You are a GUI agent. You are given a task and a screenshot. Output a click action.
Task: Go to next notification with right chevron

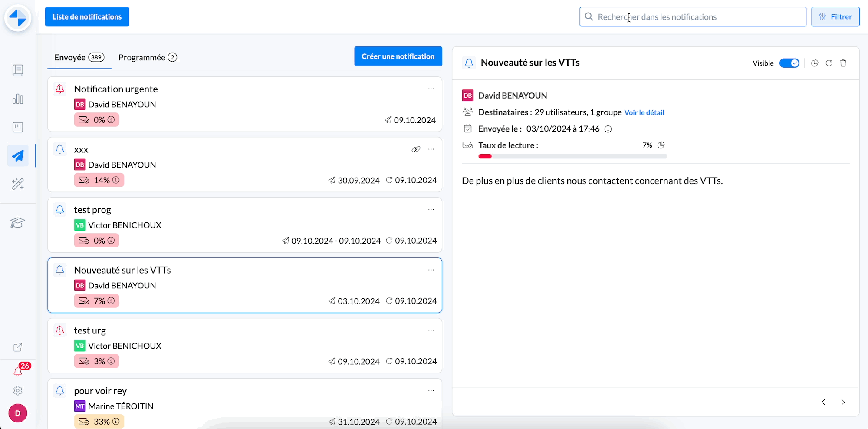click(843, 402)
